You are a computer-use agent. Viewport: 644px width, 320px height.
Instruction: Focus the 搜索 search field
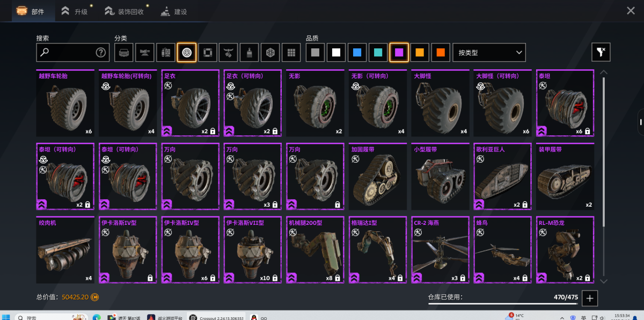click(x=74, y=53)
